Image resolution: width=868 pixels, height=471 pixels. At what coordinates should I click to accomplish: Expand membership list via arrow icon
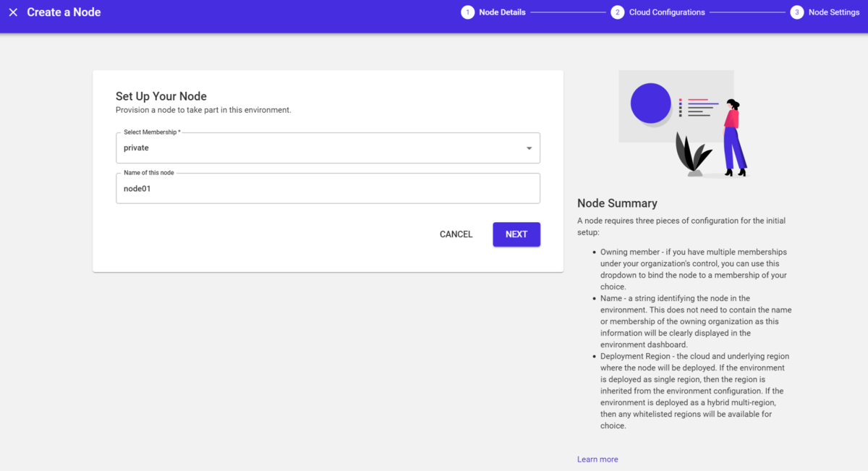529,148
